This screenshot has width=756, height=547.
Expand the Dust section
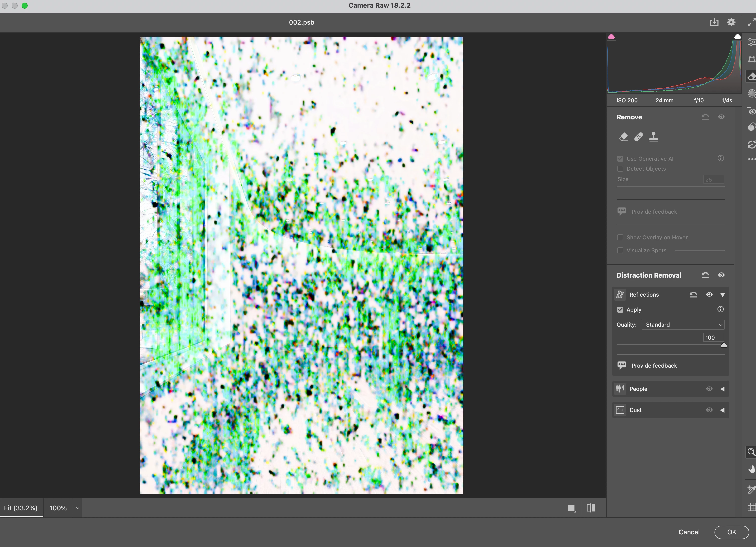pos(722,410)
